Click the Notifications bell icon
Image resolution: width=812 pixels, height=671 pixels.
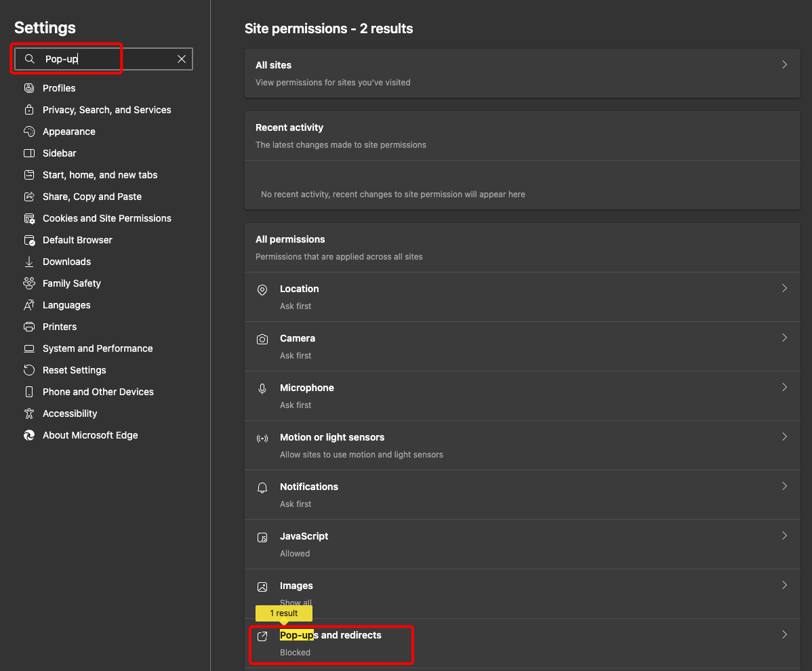pos(262,488)
